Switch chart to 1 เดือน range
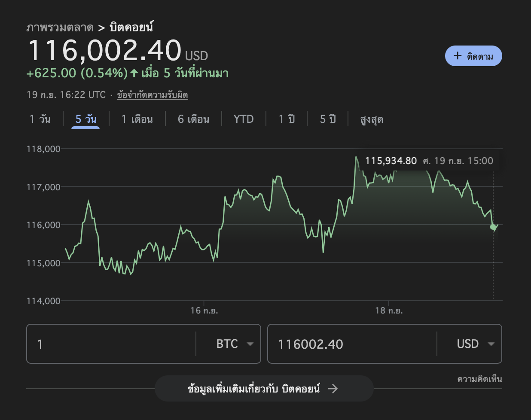This screenshot has width=531, height=420. [x=137, y=119]
